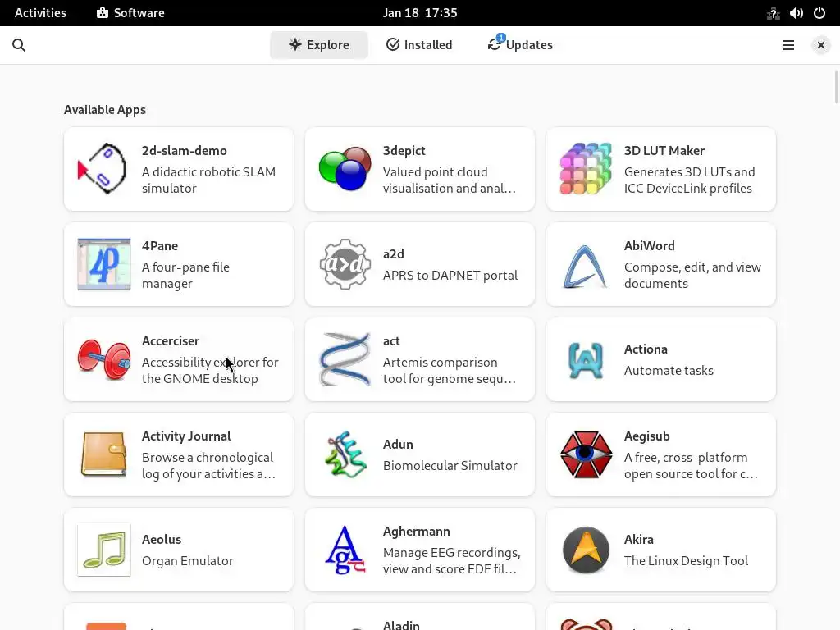Image resolution: width=840 pixels, height=630 pixels.
Task: Click 'Valued point cloud visualisation' description
Action: 449,180
